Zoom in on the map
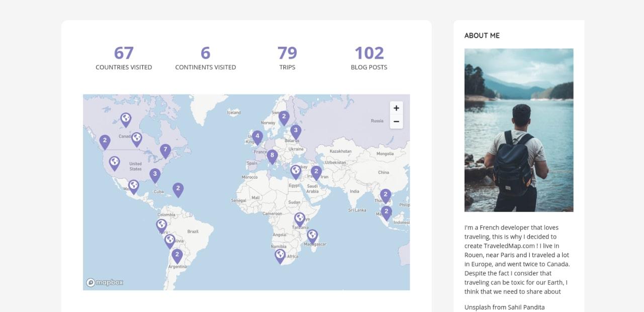 click(x=396, y=108)
